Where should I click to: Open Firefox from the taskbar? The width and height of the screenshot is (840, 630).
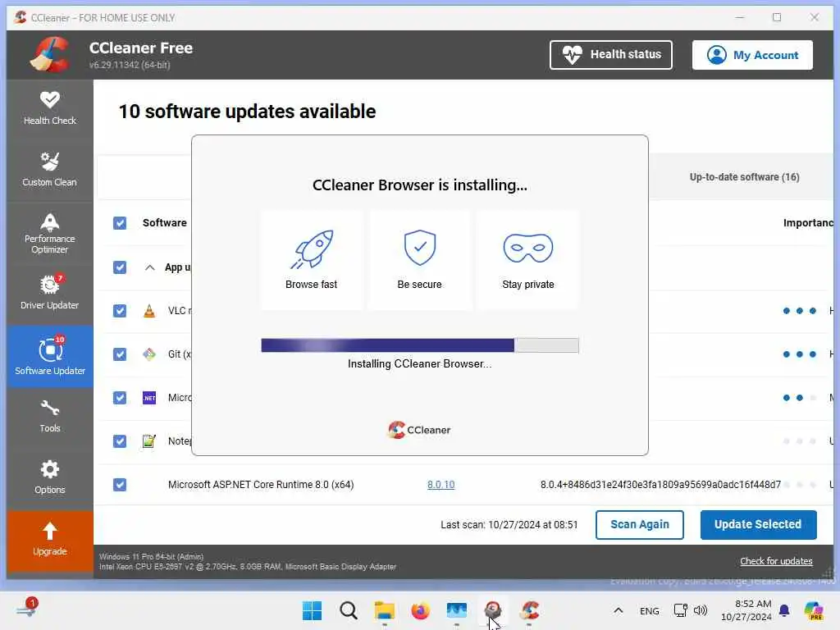coord(421,610)
